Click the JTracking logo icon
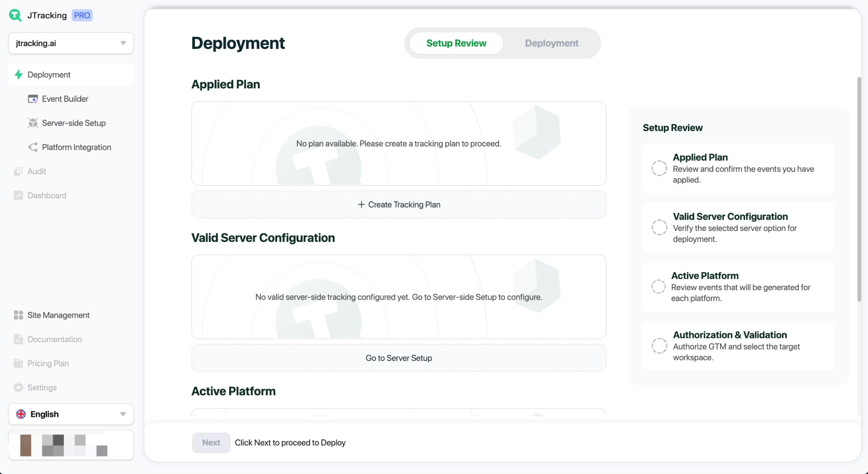The height and width of the screenshot is (474, 868). tap(15, 15)
